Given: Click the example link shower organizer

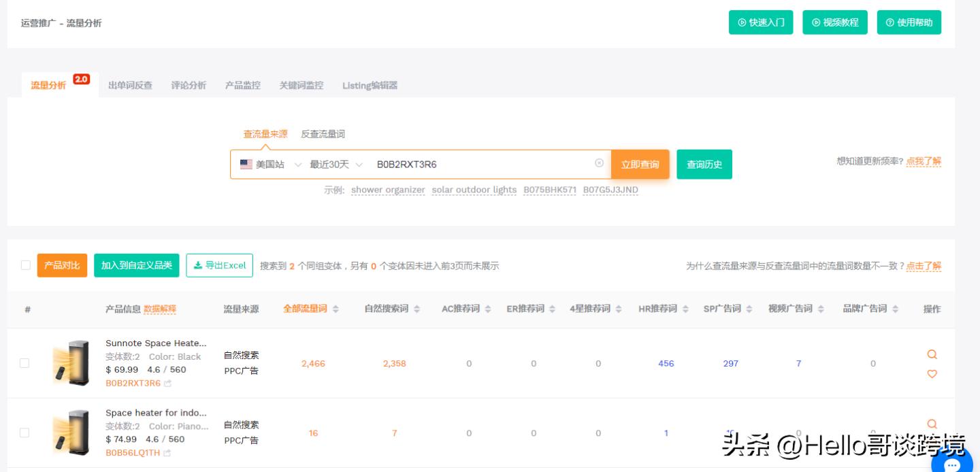Looking at the screenshot, I should pyautogui.click(x=387, y=190).
